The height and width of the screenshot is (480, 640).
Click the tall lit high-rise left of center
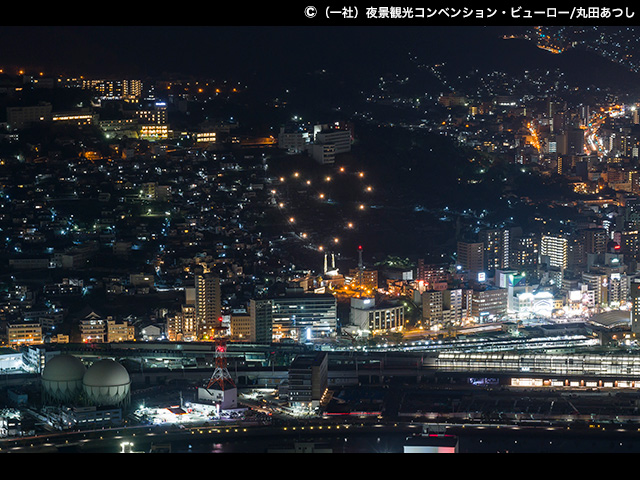click(x=208, y=299)
